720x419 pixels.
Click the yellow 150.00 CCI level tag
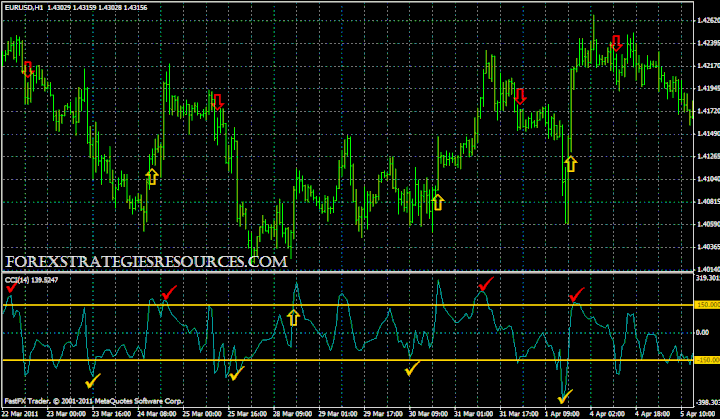[x=708, y=305]
